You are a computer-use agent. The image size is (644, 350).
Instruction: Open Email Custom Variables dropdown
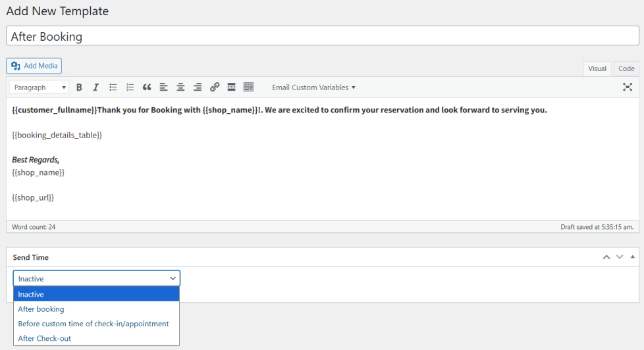pos(313,87)
